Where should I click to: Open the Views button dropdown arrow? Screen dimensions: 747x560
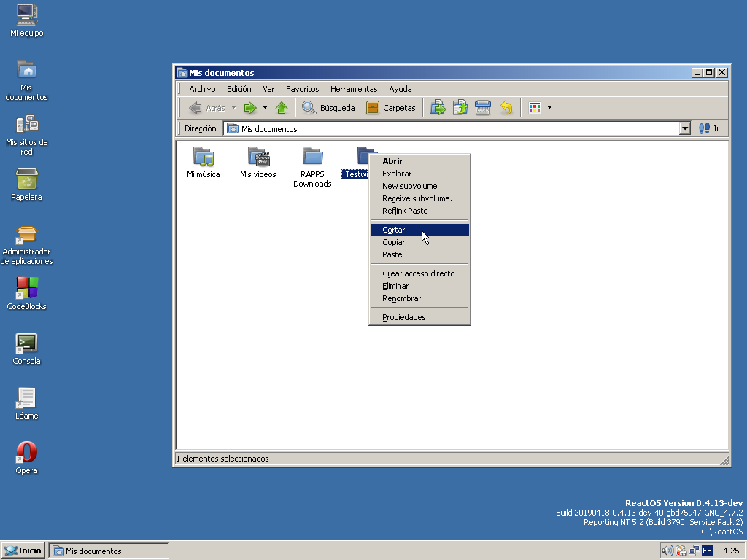point(549,108)
